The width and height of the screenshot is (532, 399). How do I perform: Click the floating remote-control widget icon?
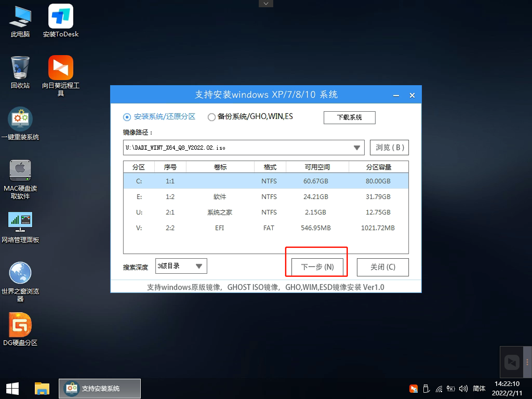click(512, 362)
